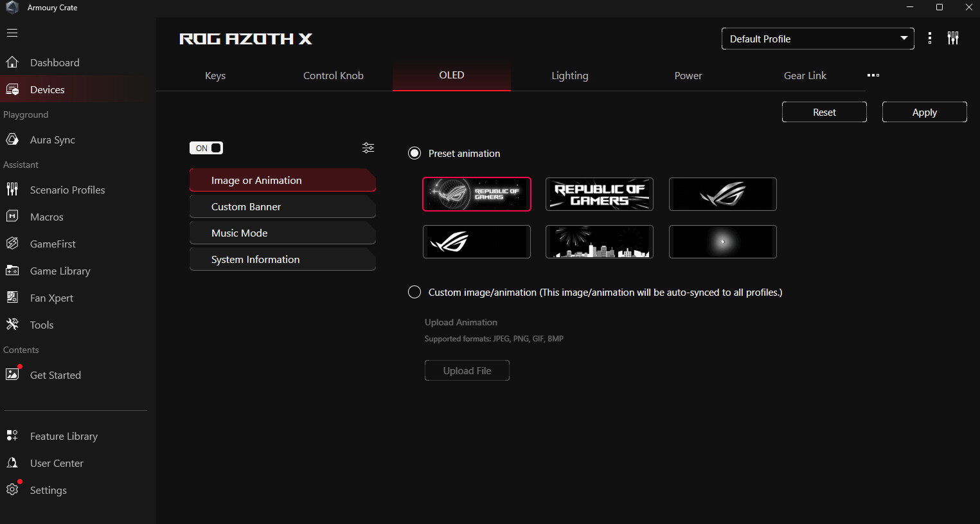Select the Custom image/animation radio button
The width and height of the screenshot is (980, 524).
pyautogui.click(x=414, y=292)
